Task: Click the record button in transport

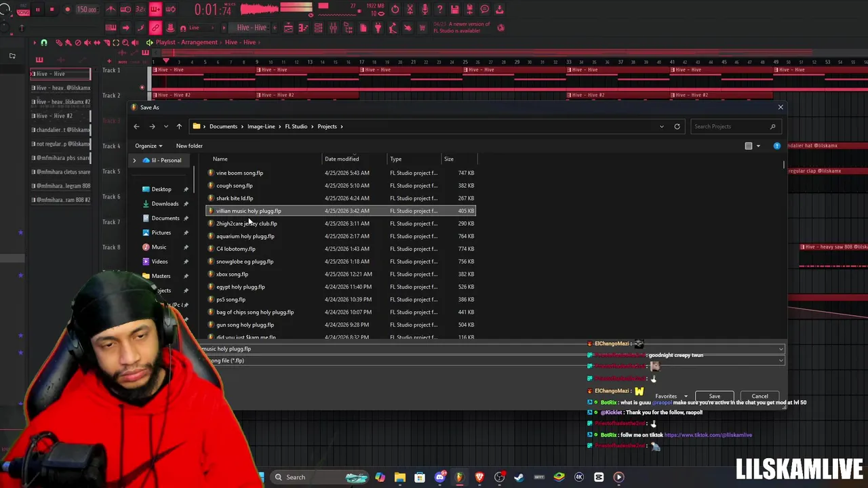Action: [x=67, y=9]
